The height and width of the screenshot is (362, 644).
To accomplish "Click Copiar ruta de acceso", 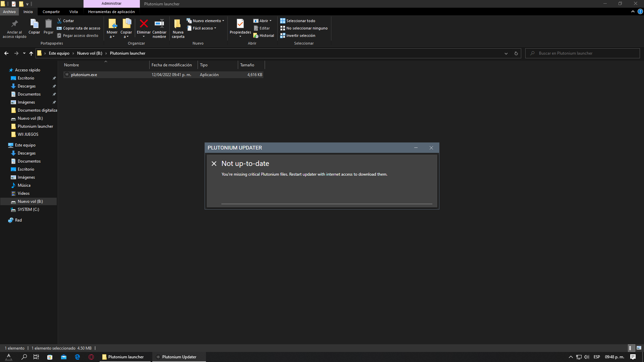I will pos(78,28).
